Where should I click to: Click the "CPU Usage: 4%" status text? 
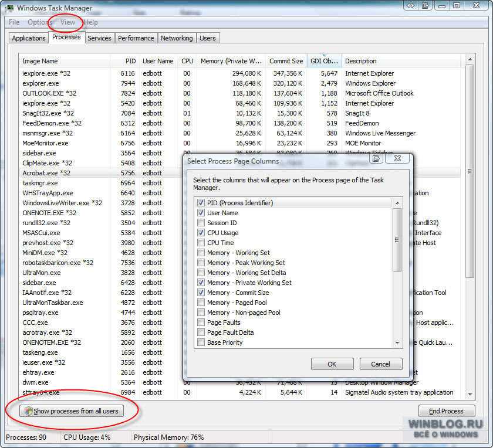click(87, 437)
